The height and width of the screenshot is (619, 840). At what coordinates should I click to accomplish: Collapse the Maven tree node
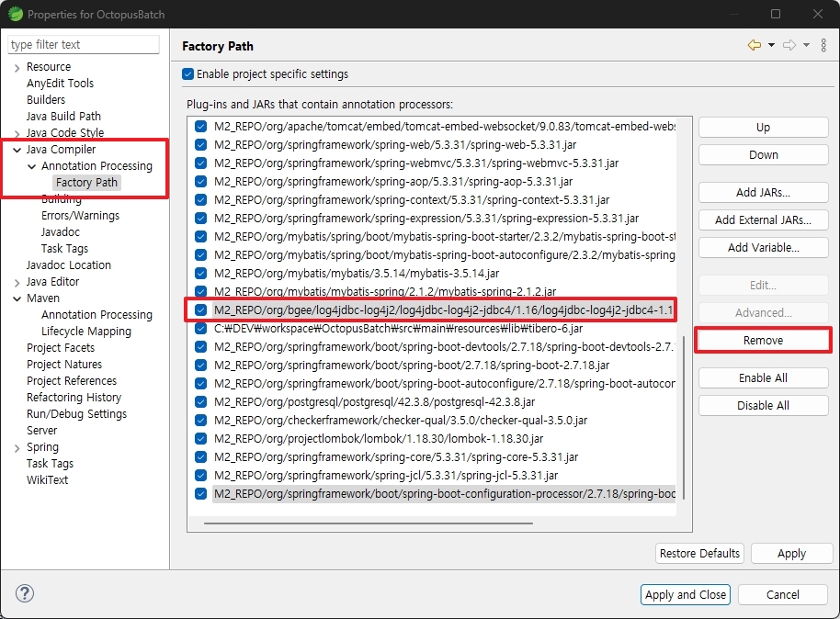click(x=17, y=298)
